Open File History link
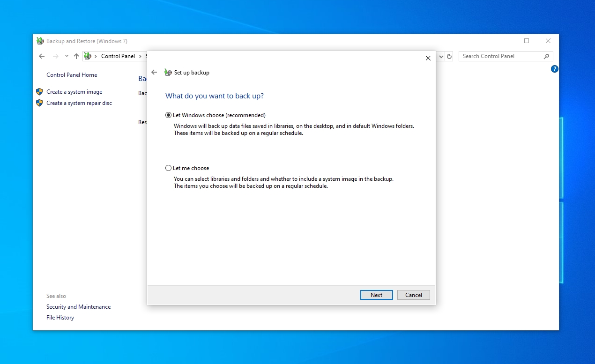The image size is (595, 364). (x=60, y=318)
